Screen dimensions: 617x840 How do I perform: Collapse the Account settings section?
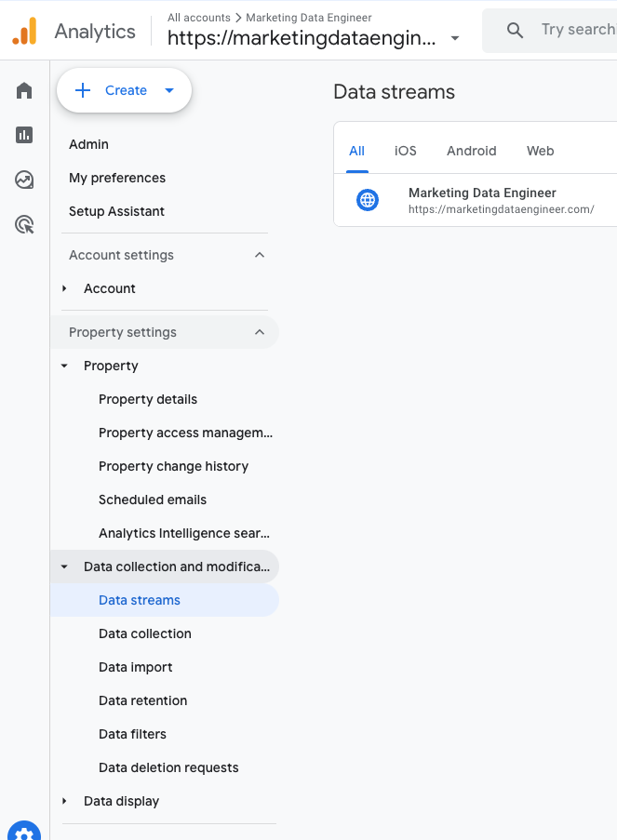point(259,254)
